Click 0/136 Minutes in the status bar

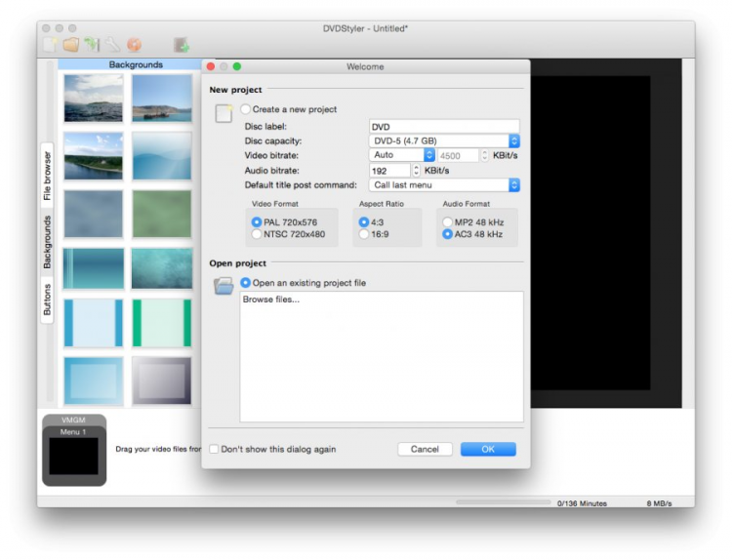(x=582, y=503)
